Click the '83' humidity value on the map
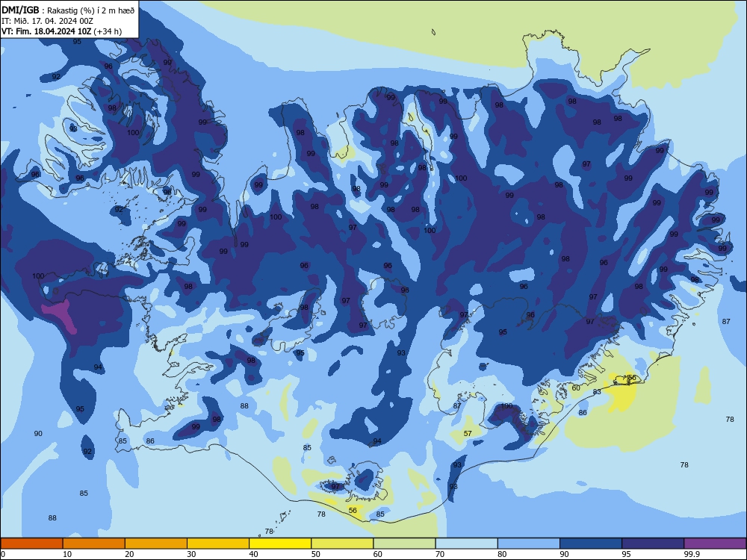747x560 pixels. click(597, 392)
